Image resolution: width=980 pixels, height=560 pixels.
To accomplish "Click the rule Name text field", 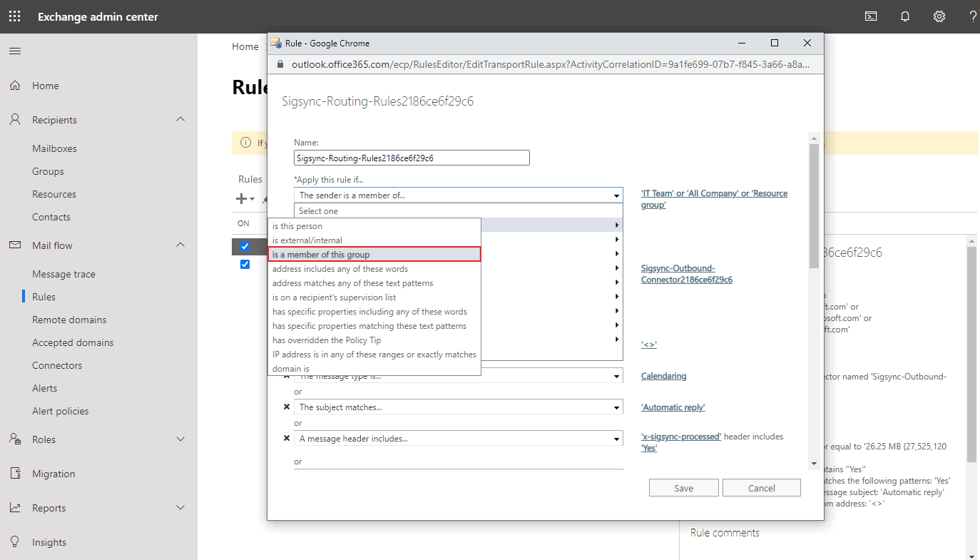I will point(412,158).
